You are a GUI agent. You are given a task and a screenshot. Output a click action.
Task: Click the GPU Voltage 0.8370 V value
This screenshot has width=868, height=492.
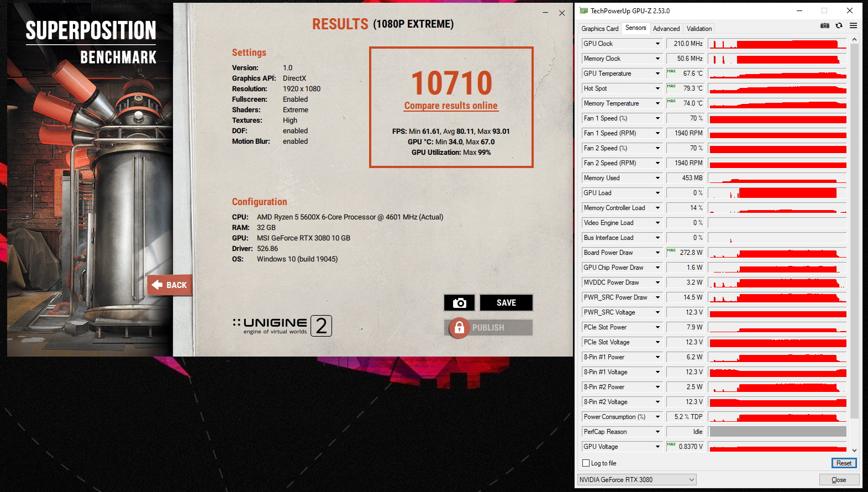[685, 447]
